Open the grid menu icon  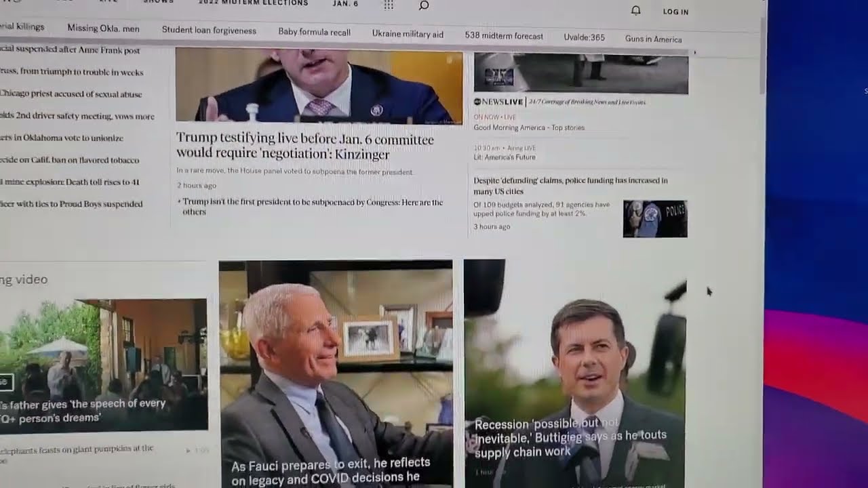[x=389, y=5]
